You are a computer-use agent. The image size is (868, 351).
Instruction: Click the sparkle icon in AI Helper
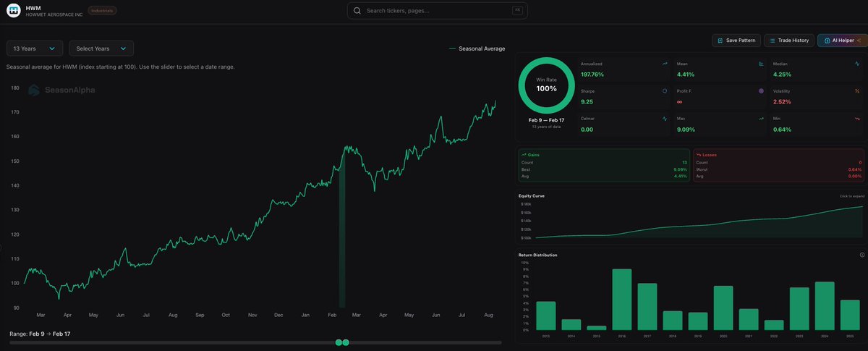(858, 41)
